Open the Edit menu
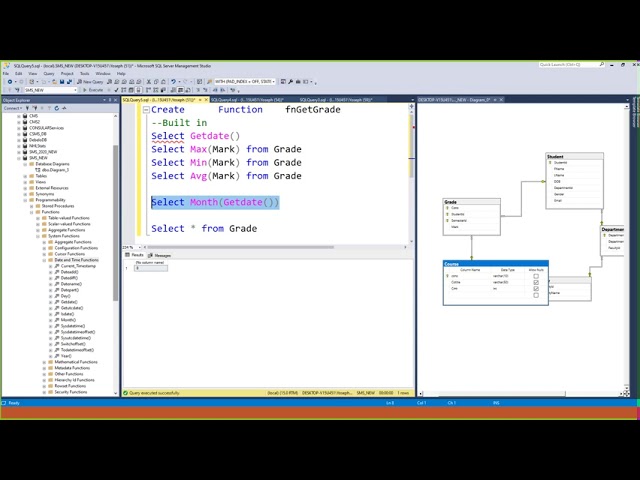 [x=19, y=74]
